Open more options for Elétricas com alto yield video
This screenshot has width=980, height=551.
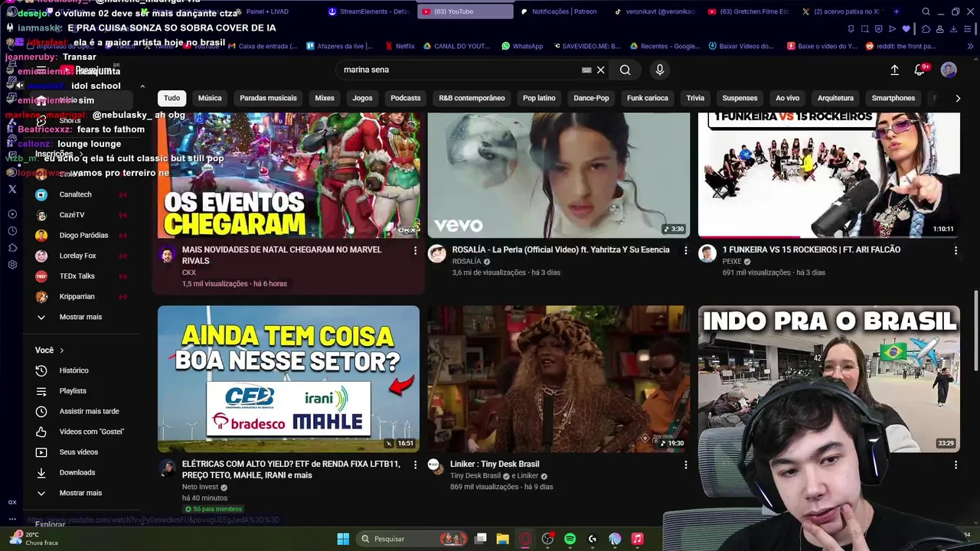[416, 465]
